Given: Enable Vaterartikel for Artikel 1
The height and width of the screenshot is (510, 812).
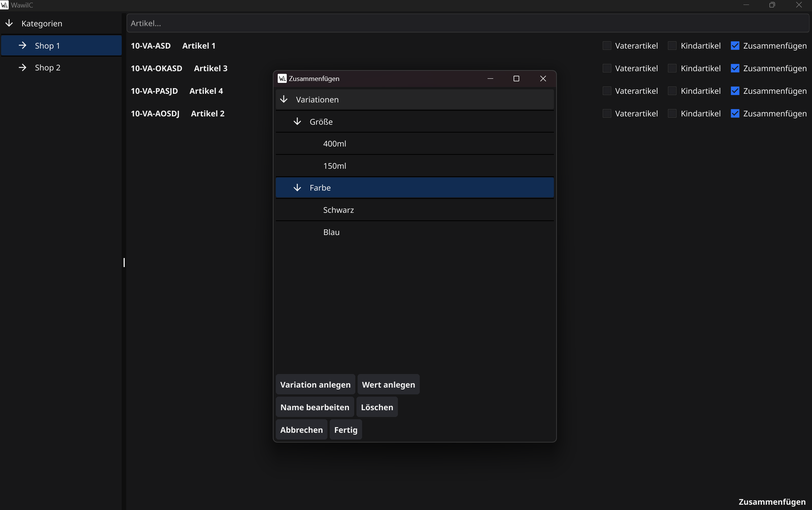Looking at the screenshot, I should (x=607, y=46).
